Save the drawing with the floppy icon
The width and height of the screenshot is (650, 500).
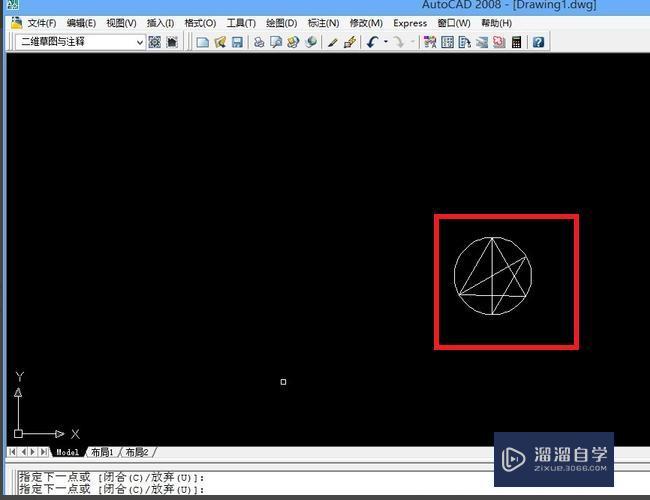pyautogui.click(x=237, y=42)
